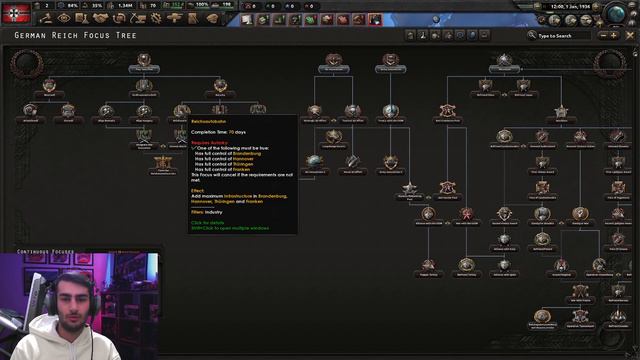Viewport: 640px width, 360px height.
Task: Open the Officer corps cap icon
Action: 212,18
